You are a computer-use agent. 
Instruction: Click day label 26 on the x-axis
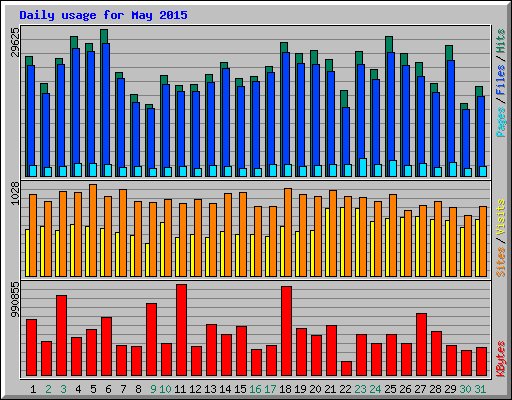pos(405,389)
